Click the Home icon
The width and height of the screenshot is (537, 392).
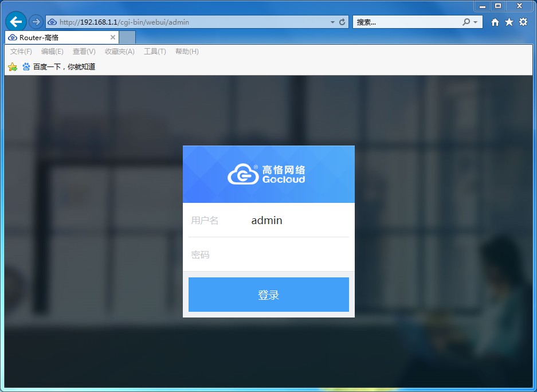pyautogui.click(x=495, y=22)
